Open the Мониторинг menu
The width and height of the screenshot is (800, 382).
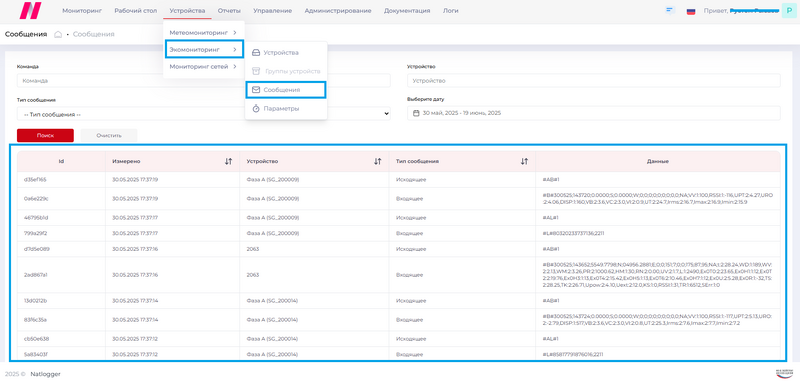[82, 11]
